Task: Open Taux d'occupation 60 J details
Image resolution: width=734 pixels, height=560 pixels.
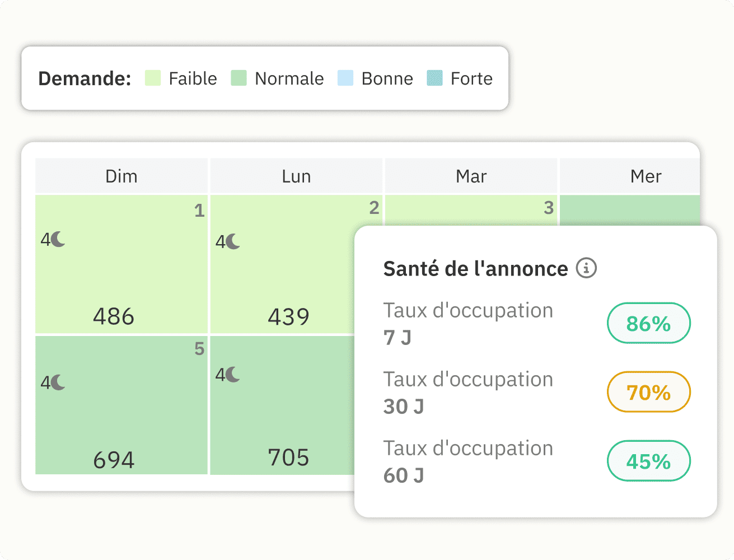Action: tap(468, 460)
